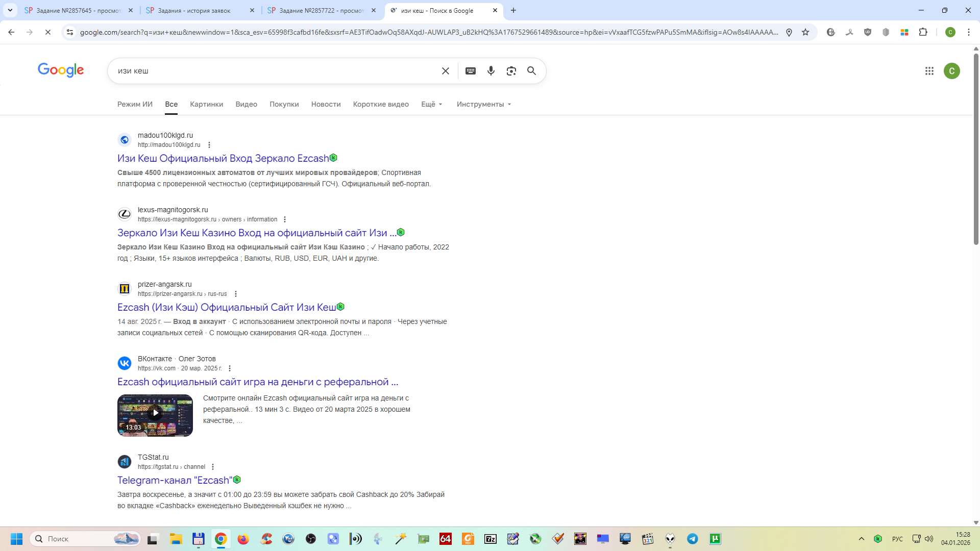Click the voice search microphone icon
This screenshot has width=980, height=551.
pyautogui.click(x=491, y=71)
